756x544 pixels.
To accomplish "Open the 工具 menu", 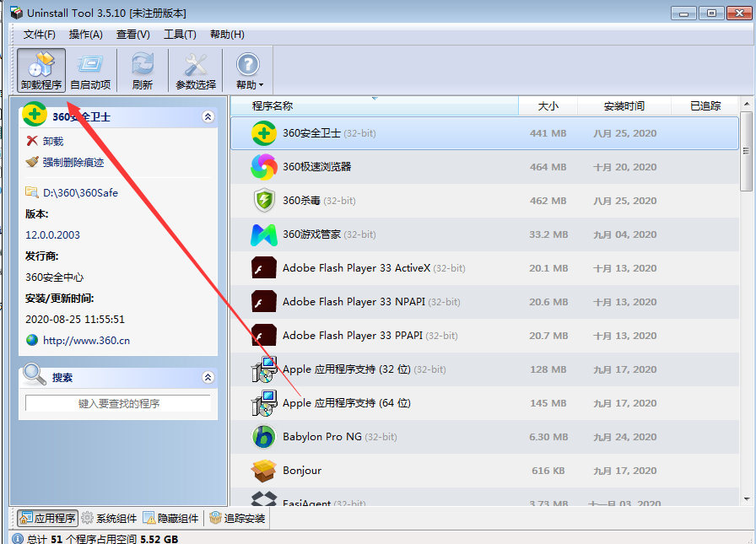I will [179, 35].
